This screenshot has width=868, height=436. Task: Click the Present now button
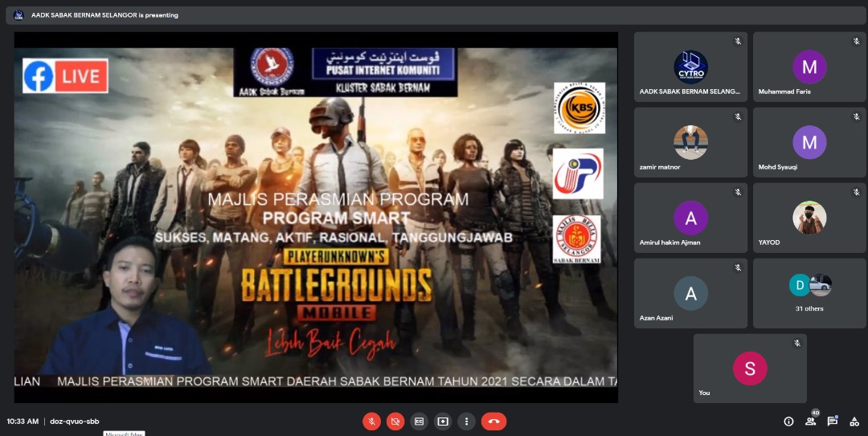tap(443, 422)
